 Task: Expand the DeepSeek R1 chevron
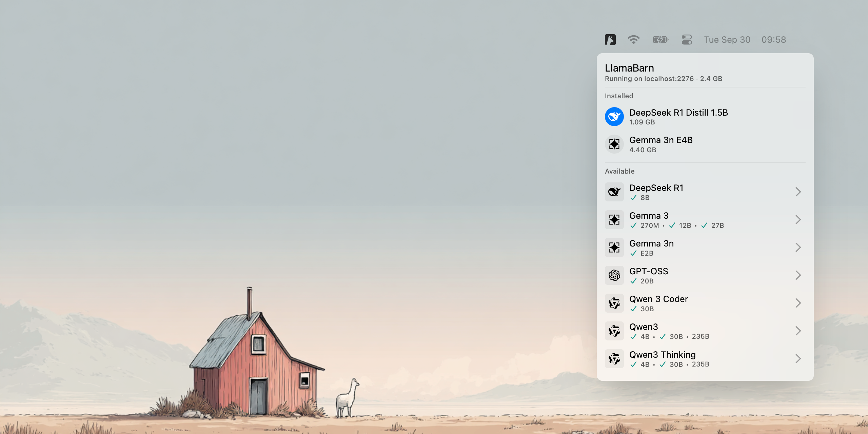pos(798,192)
